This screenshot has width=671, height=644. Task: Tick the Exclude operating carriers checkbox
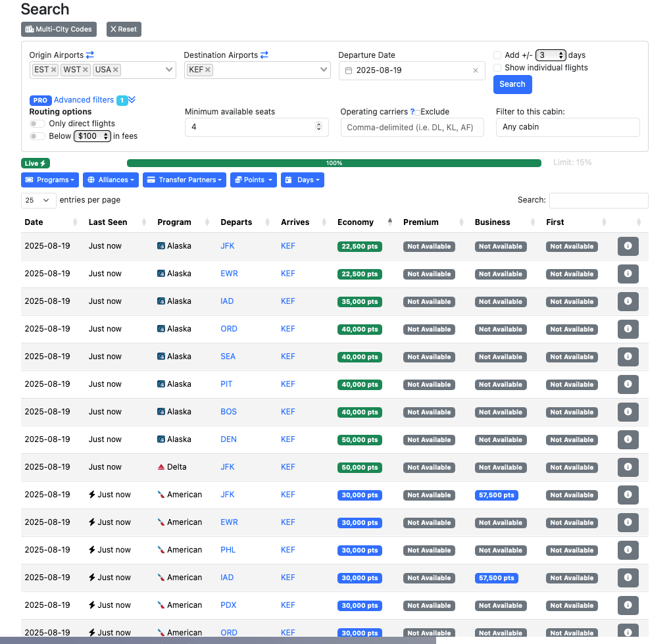(x=417, y=112)
